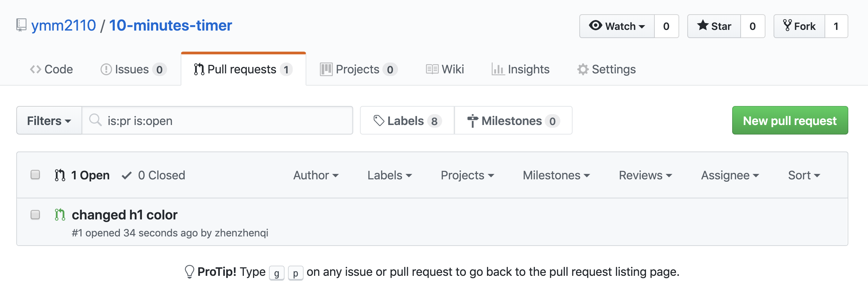Open the Wiki tab
Viewport: 868px width, 303px height.
point(445,69)
